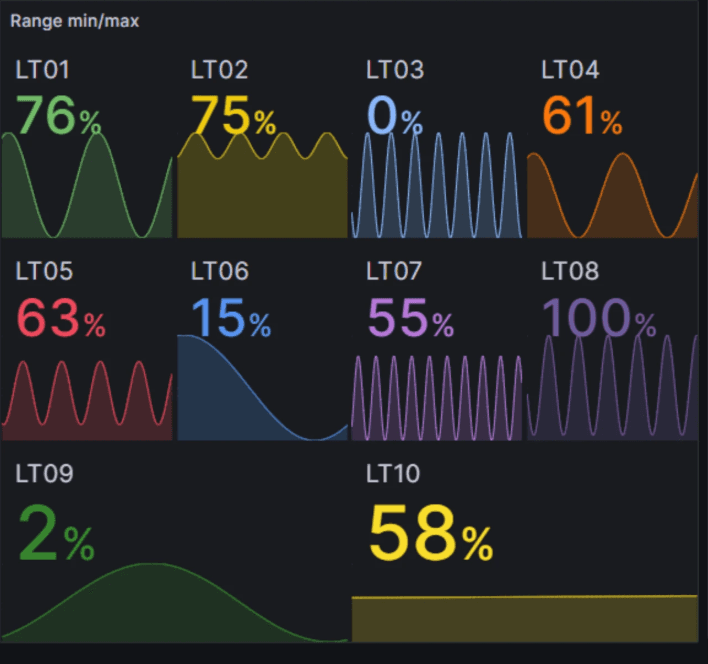Select the LT09 label
The height and width of the screenshot is (664, 708).
(44, 474)
